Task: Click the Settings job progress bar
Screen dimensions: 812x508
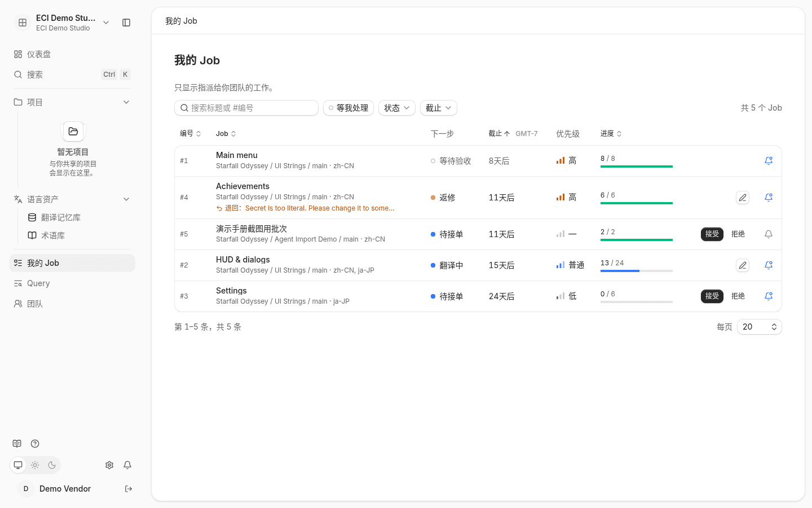Action: click(x=637, y=302)
